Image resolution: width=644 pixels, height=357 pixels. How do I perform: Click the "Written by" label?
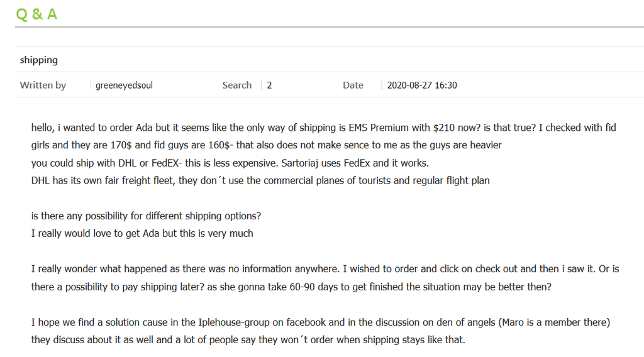pos(43,85)
